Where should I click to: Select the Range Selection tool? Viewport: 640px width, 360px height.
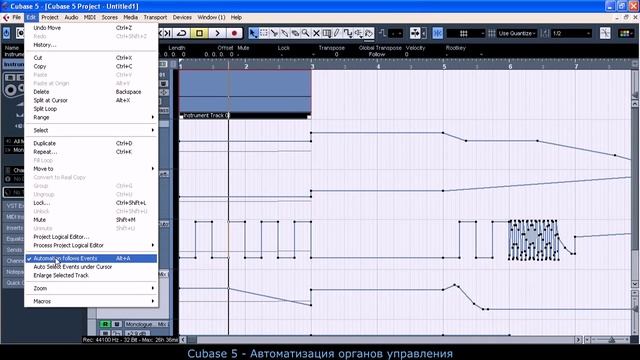[x=264, y=33]
